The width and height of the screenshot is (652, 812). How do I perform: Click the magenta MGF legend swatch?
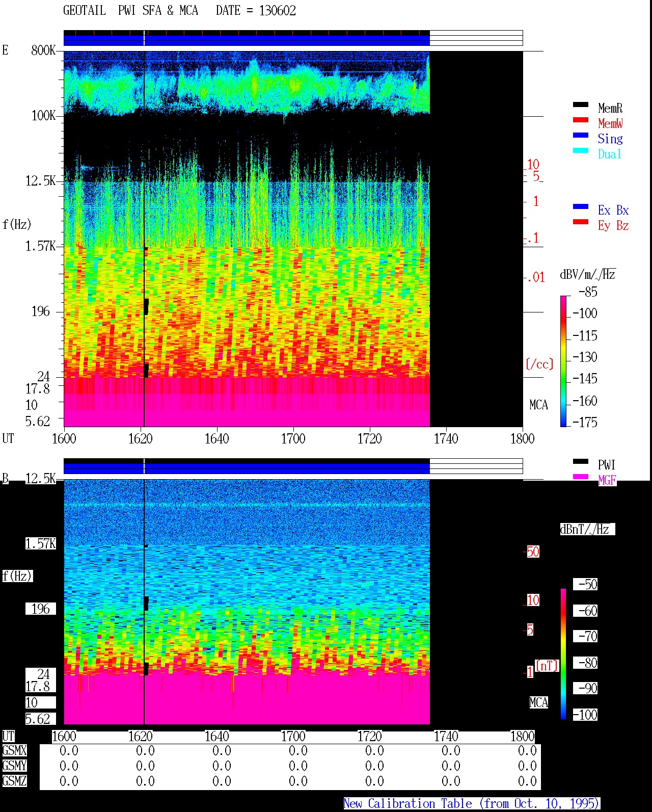click(581, 477)
